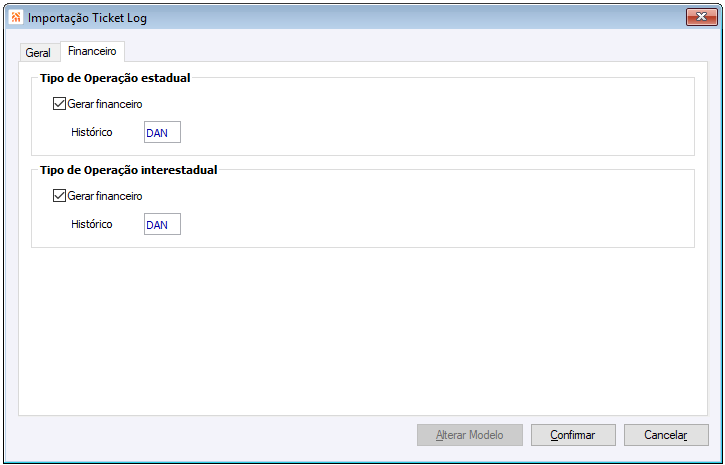Viewport: 725px width, 465px height.
Task: Switch to the Geral tab
Action: coord(38,52)
